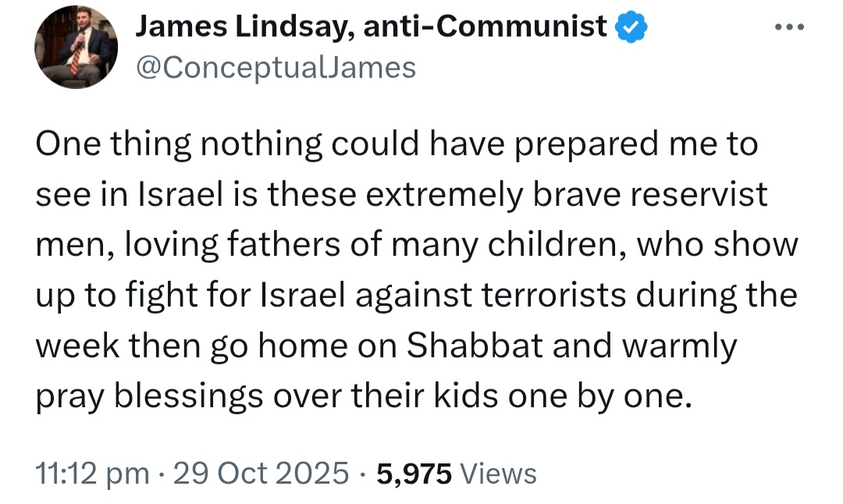Open James Lindsay's profile picture
The image size is (843, 504).
[76, 48]
